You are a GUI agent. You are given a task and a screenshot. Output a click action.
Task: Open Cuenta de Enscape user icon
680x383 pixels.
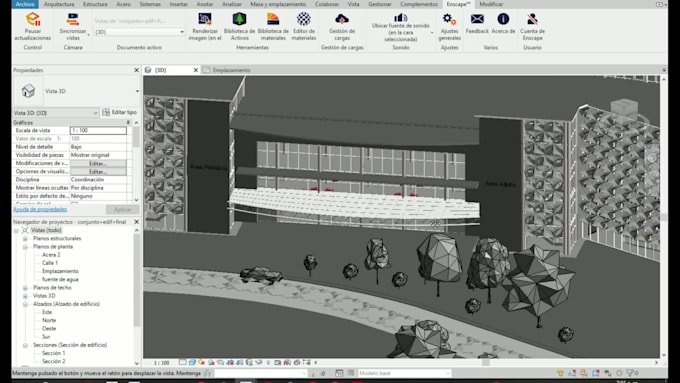(x=532, y=19)
